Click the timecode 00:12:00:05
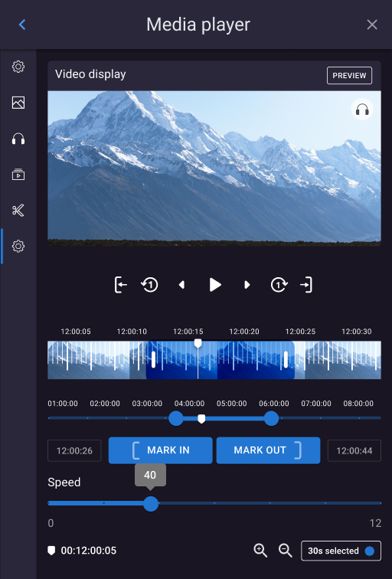 coord(89,551)
